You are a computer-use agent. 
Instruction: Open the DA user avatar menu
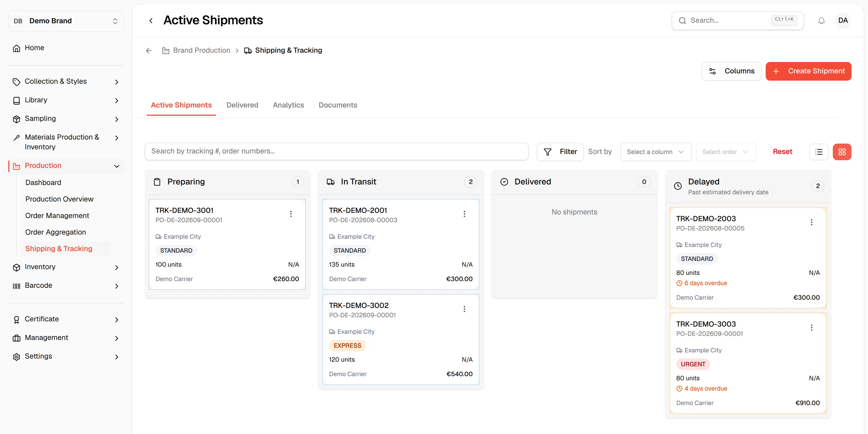click(843, 20)
